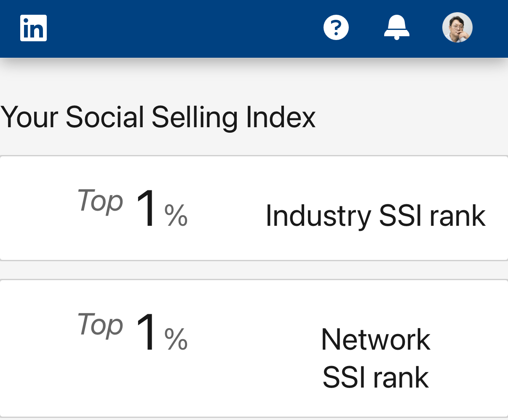Click the word "Your" in the heading
The width and height of the screenshot is (508, 420).
29,117
